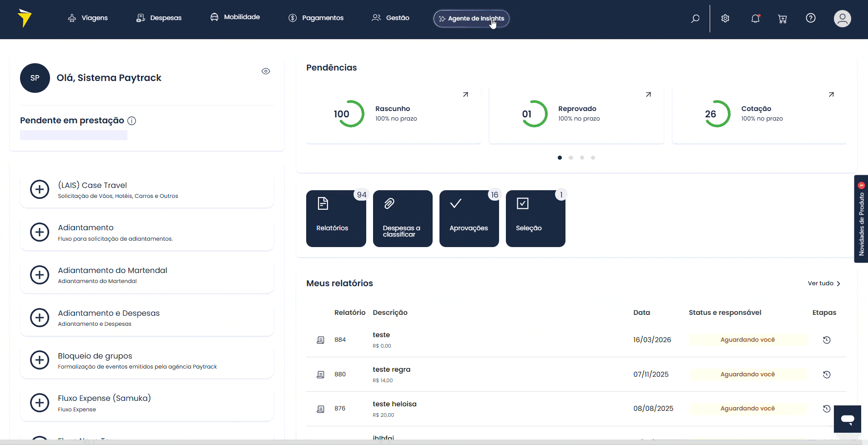This screenshot has width=868, height=445.
Task: Click Aguardando você status for 07/11/2025 report
Action: pyautogui.click(x=747, y=374)
